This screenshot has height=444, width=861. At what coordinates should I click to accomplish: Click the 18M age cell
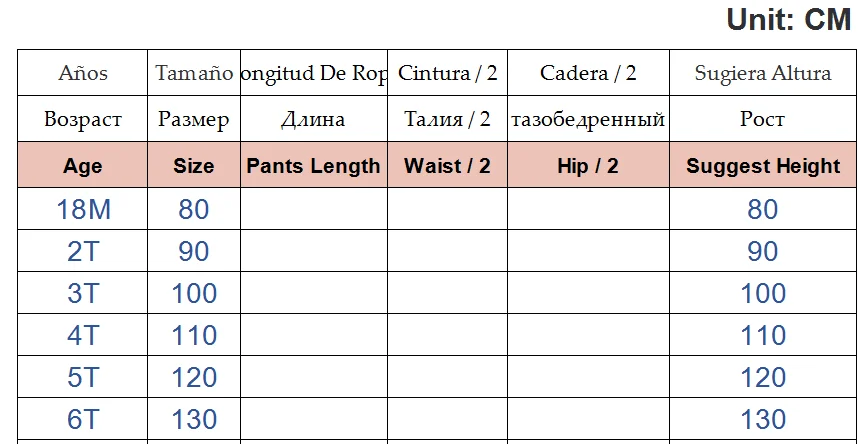(x=83, y=209)
